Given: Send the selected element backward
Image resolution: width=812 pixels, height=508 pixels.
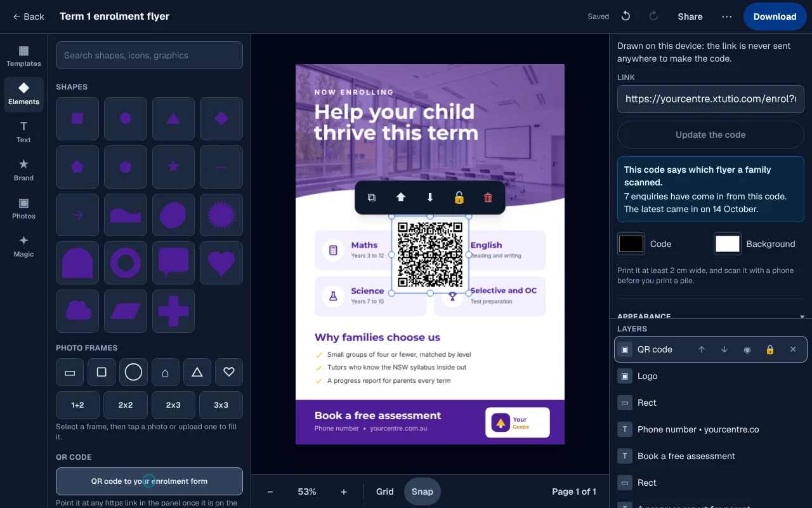Looking at the screenshot, I should tap(430, 197).
